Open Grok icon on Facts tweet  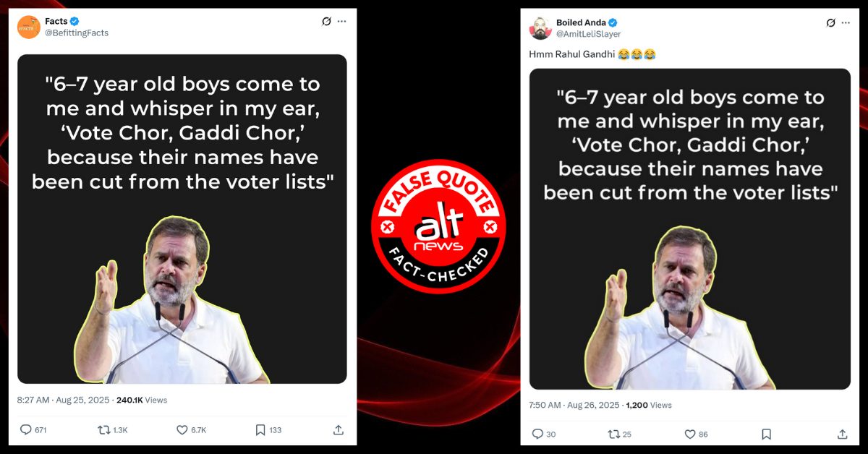[326, 22]
